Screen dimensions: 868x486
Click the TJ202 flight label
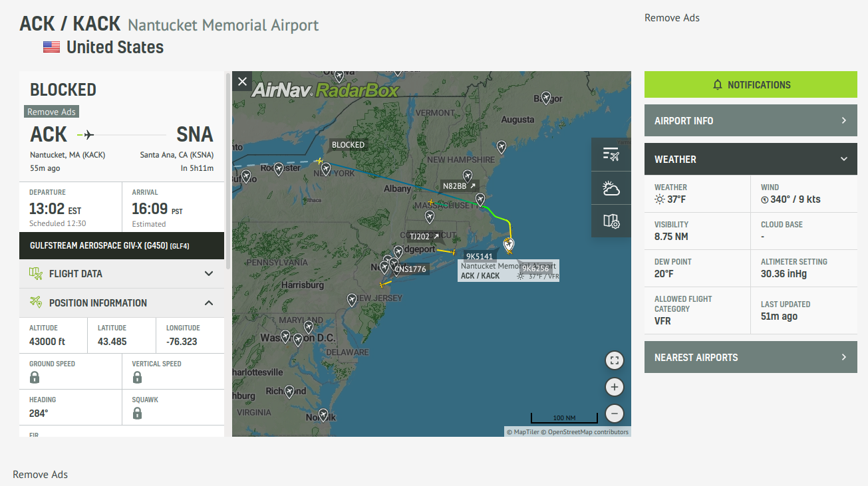(x=424, y=237)
